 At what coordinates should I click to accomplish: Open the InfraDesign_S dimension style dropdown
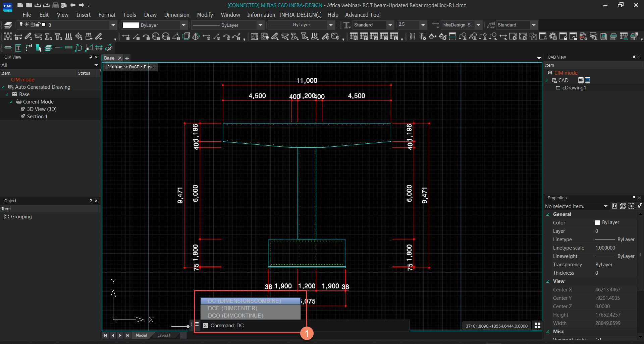point(479,25)
